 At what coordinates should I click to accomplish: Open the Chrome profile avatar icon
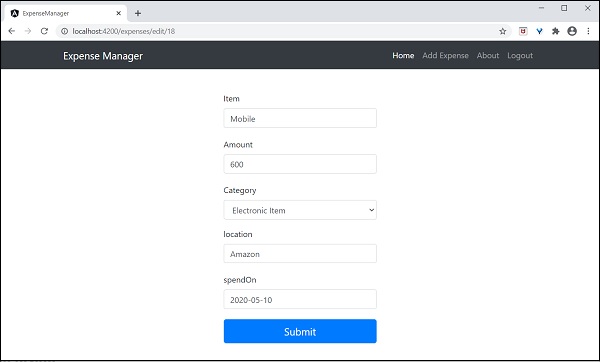pos(572,31)
